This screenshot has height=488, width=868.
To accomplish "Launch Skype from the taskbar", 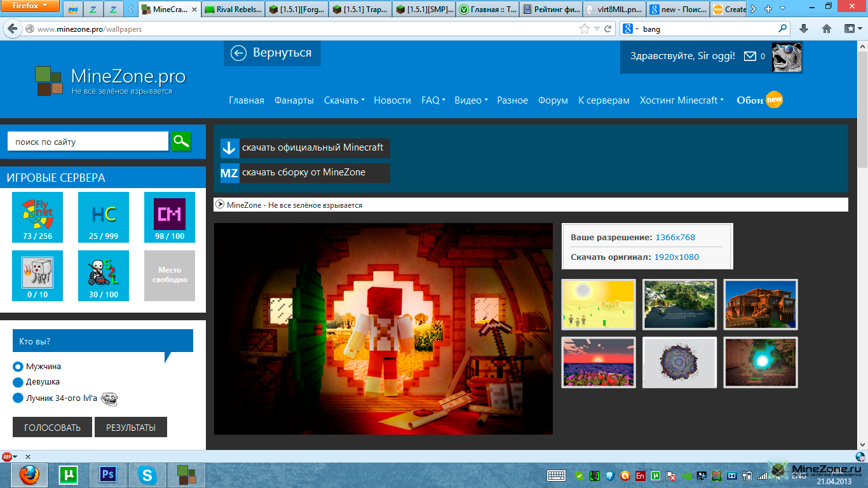I will pos(147,475).
